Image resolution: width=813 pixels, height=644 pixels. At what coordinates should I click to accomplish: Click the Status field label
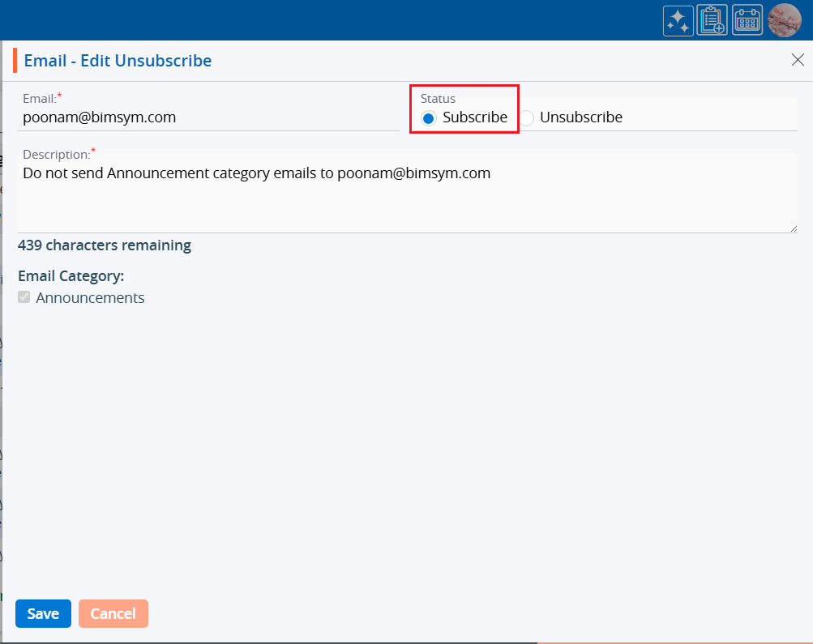(438, 99)
